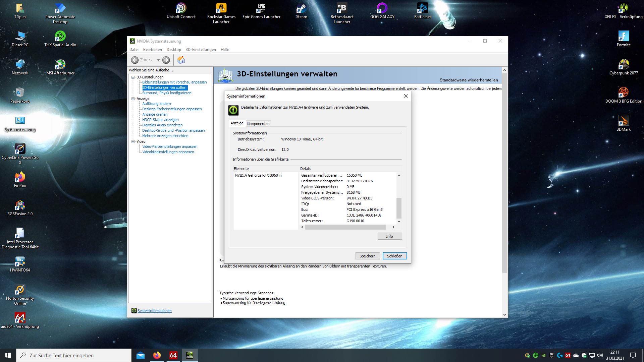Collapse the Anzeige tree node
The image size is (644, 362).
133,99
